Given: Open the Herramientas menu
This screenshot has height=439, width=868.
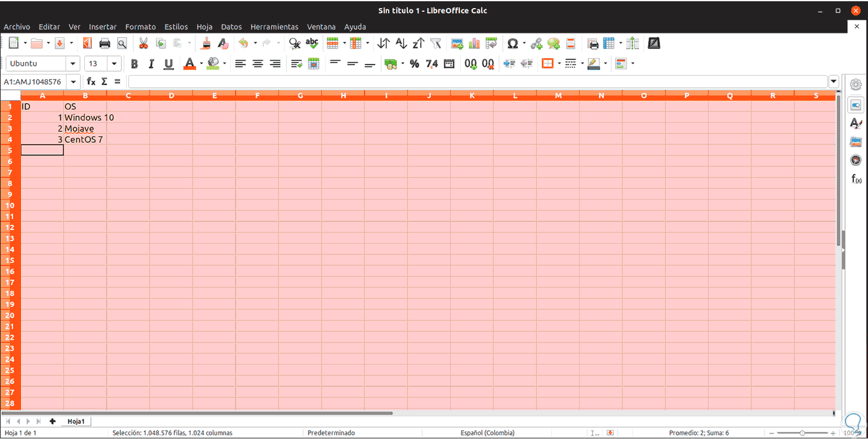Looking at the screenshot, I should point(274,27).
